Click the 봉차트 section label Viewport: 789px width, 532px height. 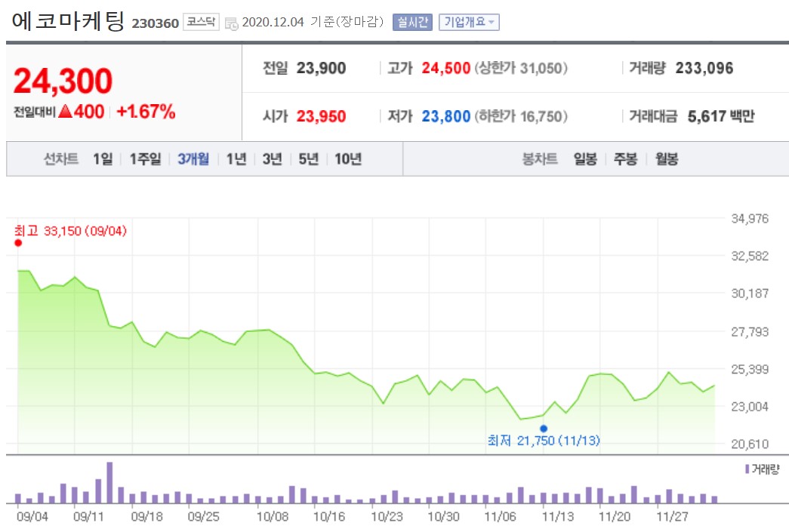[x=540, y=159]
